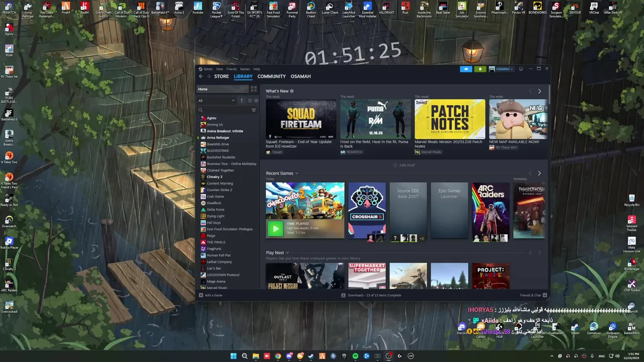Switch to the COMMUNITY tab
644x362 pixels.
coord(272,76)
